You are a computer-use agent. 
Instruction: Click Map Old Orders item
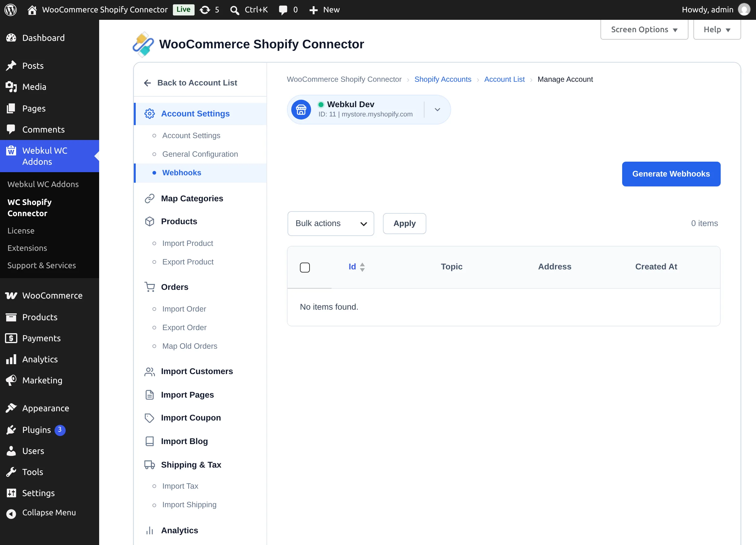189,347
